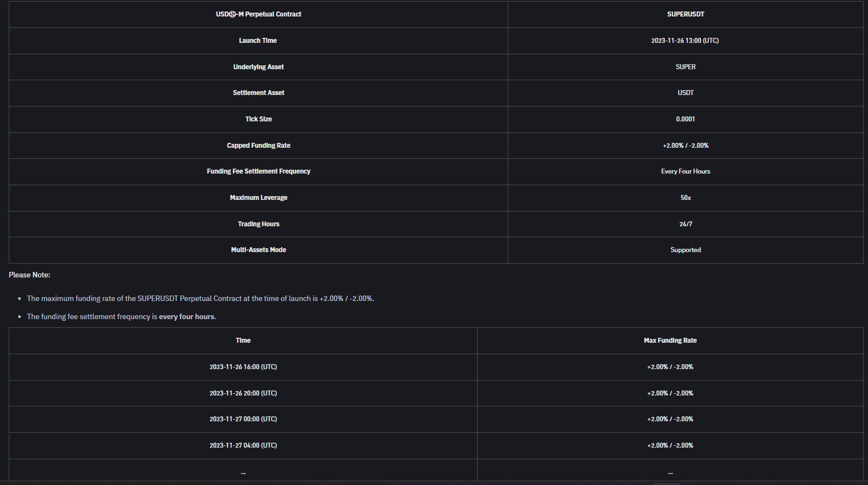Click the Every Four Hours value

(x=685, y=171)
